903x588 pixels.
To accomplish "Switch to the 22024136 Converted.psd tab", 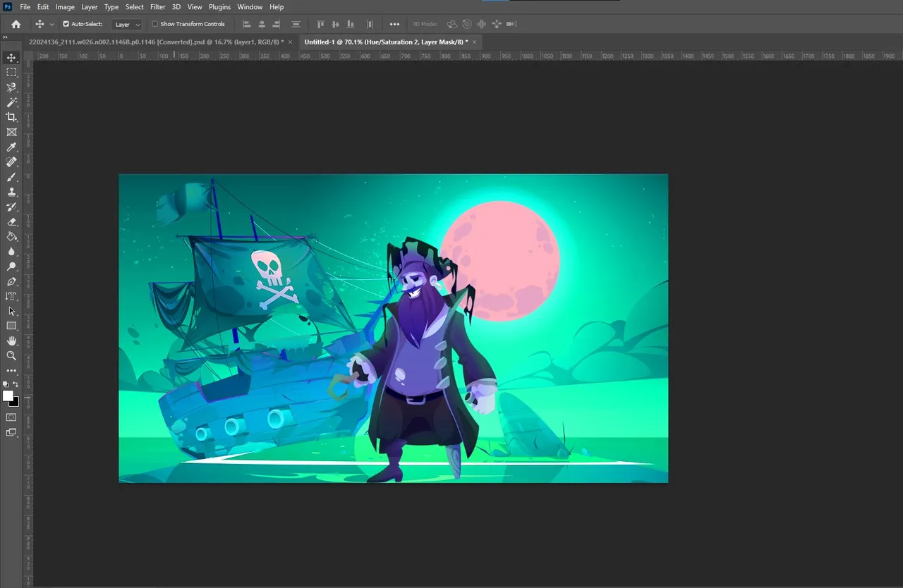I will pos(156,42).
